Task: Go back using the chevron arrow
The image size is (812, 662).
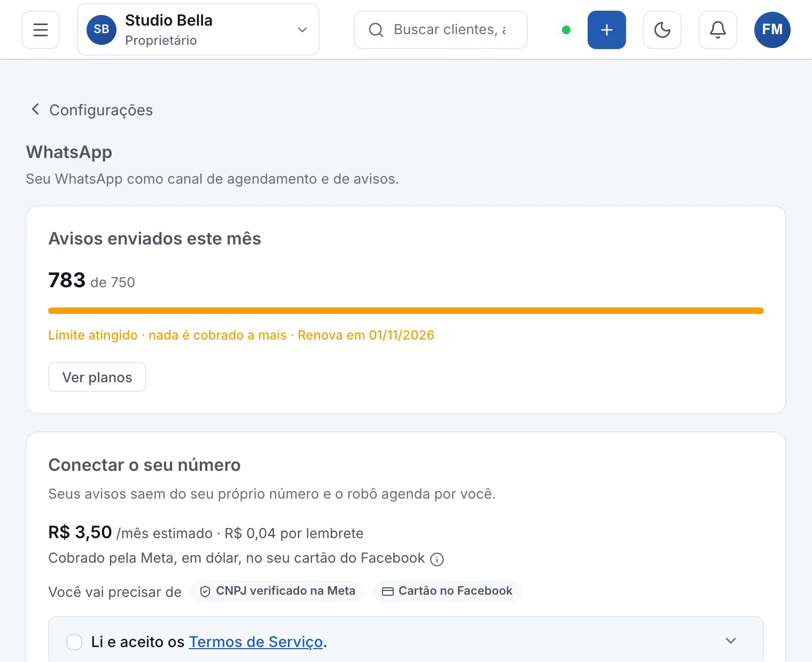Action: click(x=35, y=109)
